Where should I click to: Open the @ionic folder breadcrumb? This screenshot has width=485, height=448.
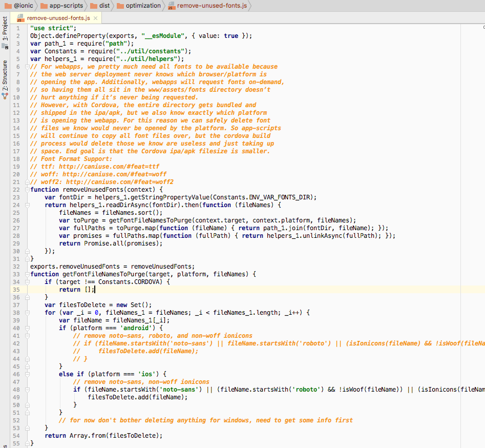click(x=19, y=6)
